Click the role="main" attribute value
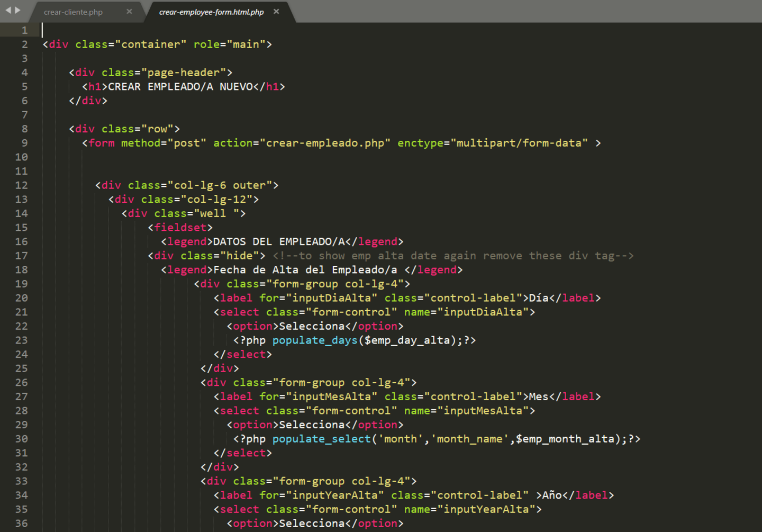Screen dimensions: 762x532 click(246, 44)
